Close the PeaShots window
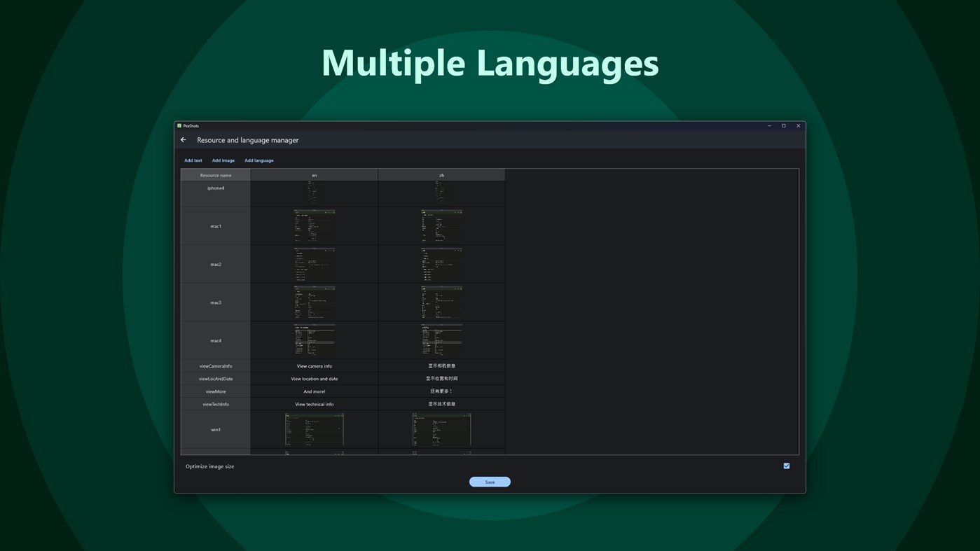Screen dimensions: 980x551 [x=798, y=126]
